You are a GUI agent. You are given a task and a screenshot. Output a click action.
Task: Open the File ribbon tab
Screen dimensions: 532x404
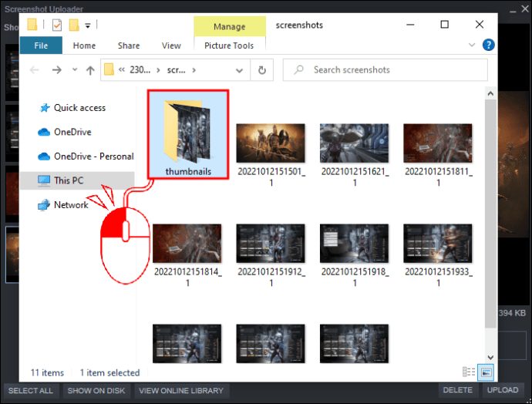41,45
